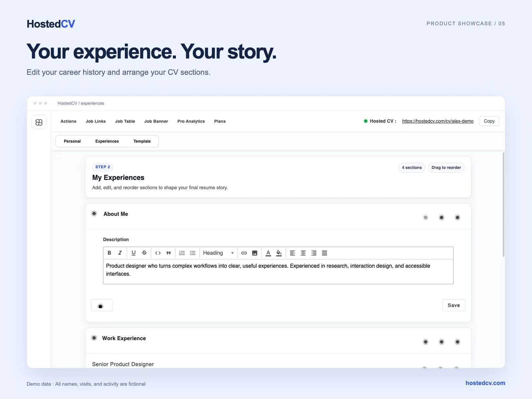This screenshot has height=399, width=532.
Task: Apply strikethrough formatting
Action: pyautogui.click(x=144, y=253)
